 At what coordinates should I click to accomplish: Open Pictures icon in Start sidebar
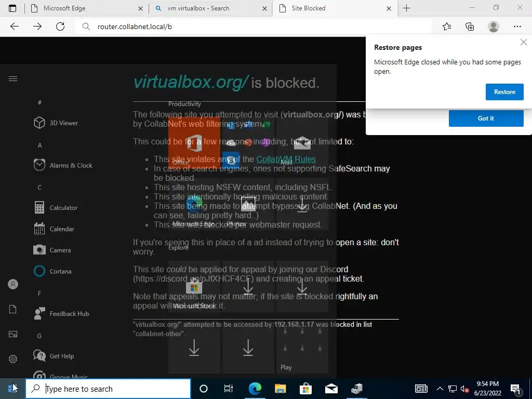(x=13, y=334)
